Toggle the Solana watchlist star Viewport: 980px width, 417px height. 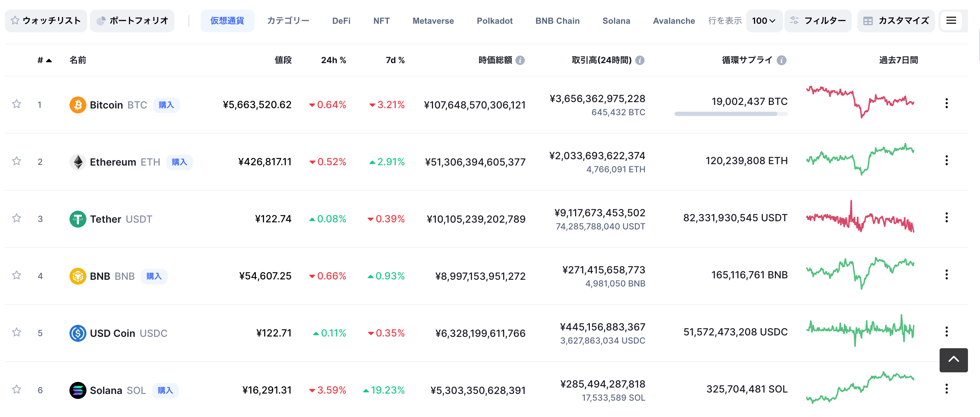(x=16, y=390)
